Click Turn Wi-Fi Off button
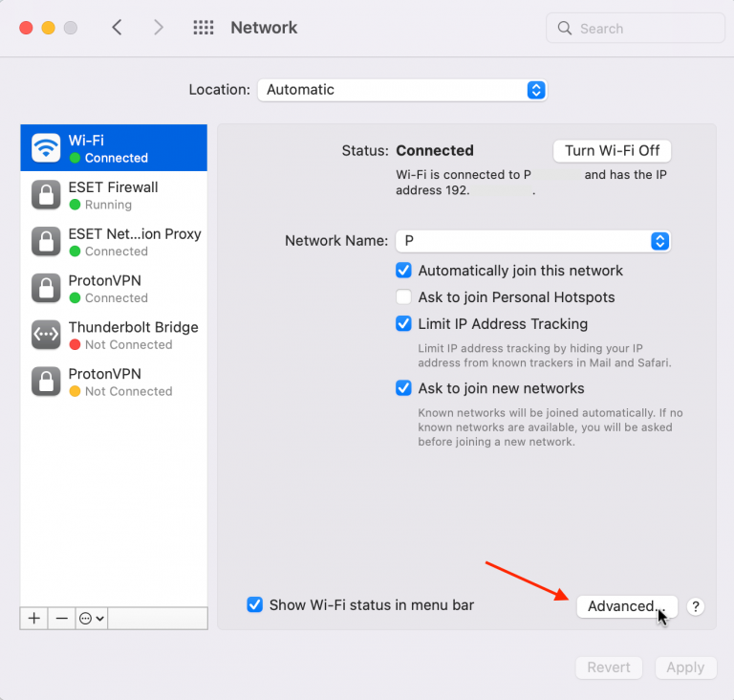Screen dimensions: 734x700 [612, 151]
